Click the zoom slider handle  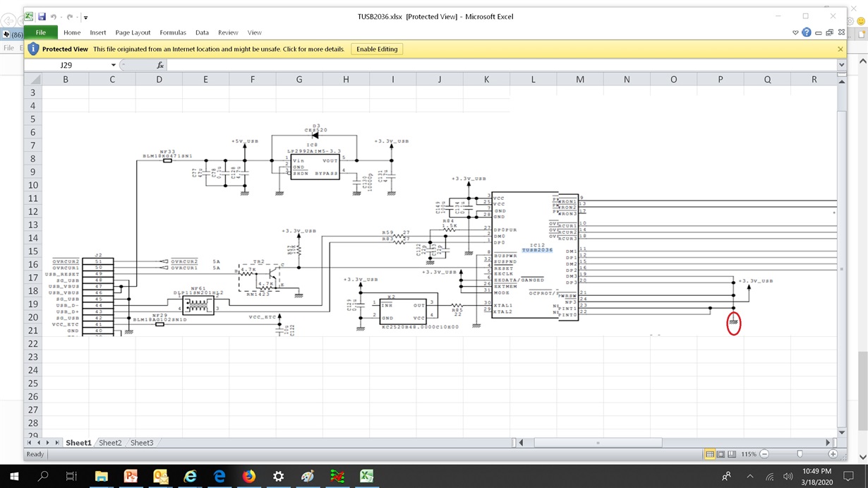pyautogui.click(x=800, y=454)
